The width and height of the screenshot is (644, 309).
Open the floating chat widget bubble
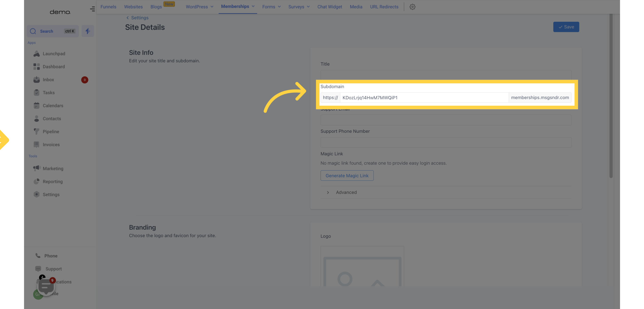(46, 287)
